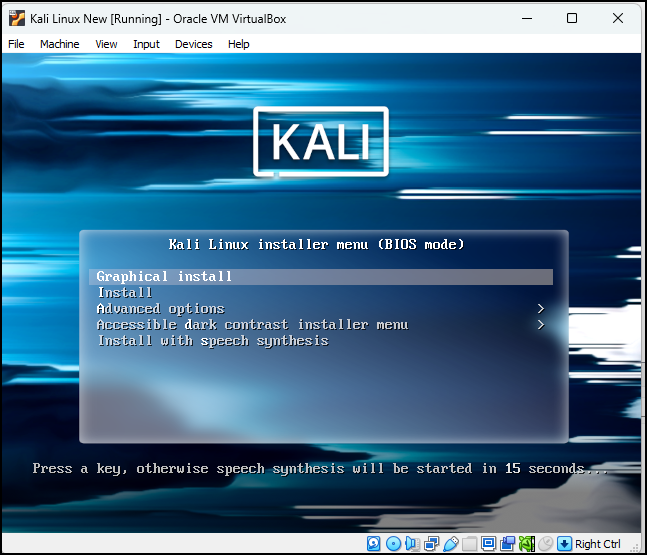This screenshot has width=647, height=555.
Task: Open the Devices menu
Action: coord(194,44)
